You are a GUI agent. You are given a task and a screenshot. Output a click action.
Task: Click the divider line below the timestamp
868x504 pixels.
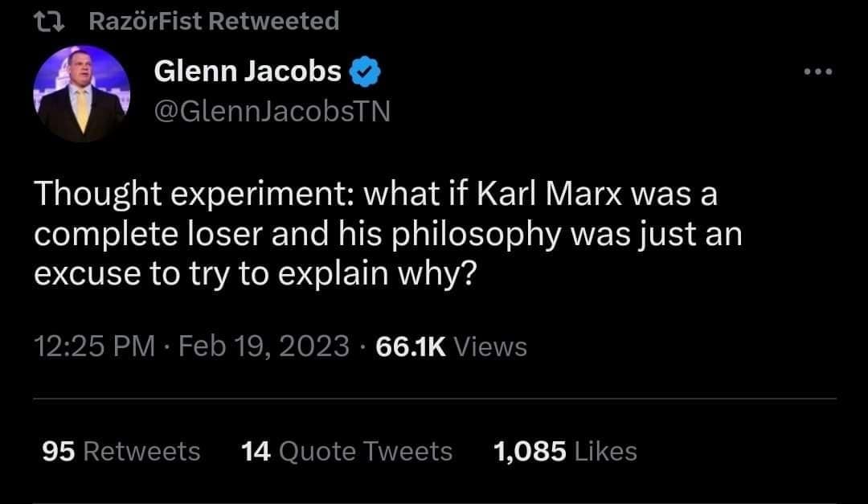434,399
